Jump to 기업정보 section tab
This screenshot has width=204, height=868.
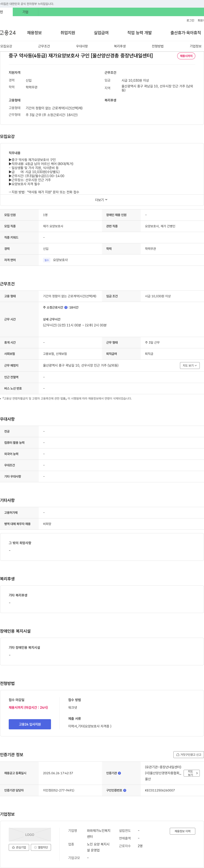point(195,46)
